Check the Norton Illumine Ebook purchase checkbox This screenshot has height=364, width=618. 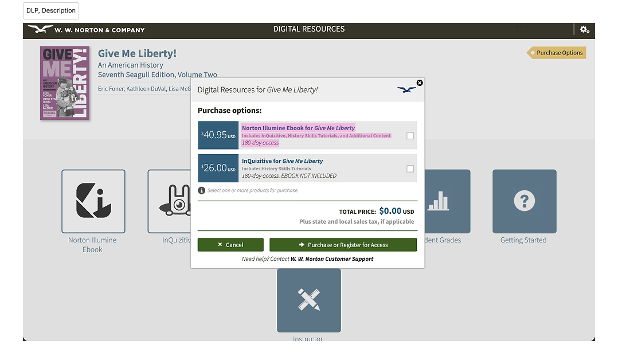point(410,136)
